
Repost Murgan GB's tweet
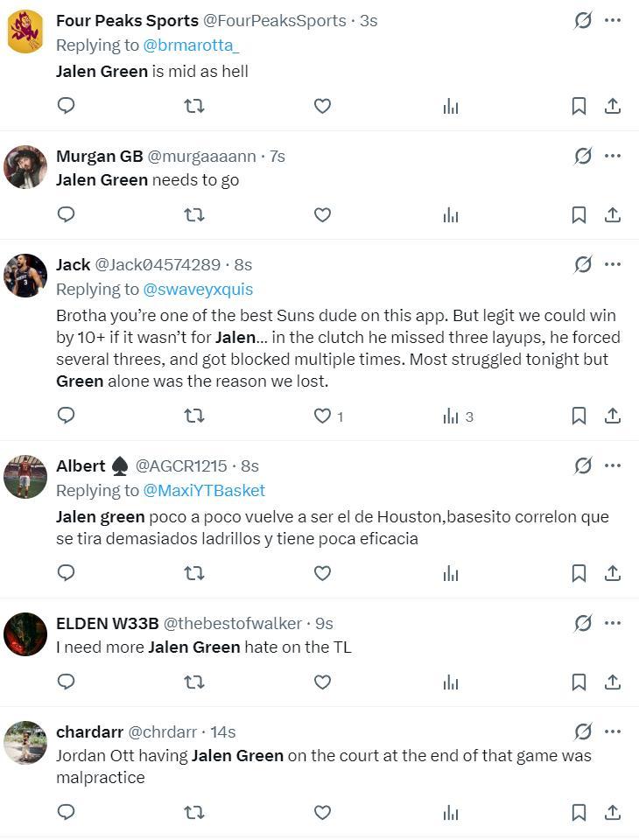(x=194, y=214)
